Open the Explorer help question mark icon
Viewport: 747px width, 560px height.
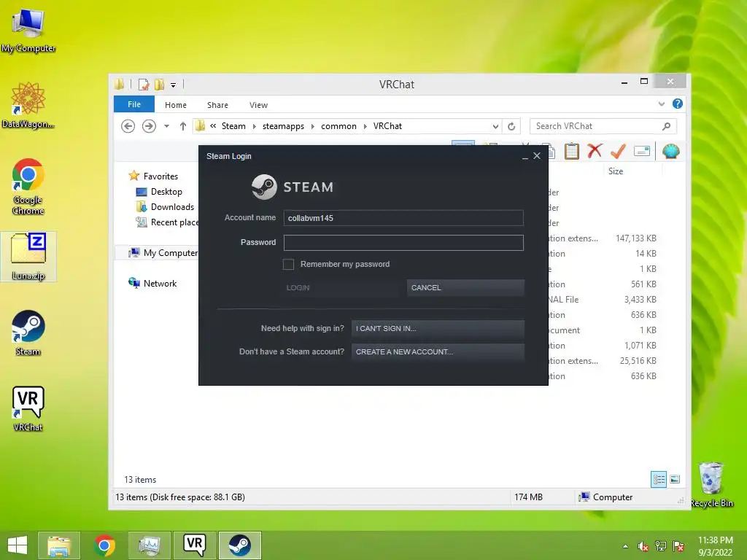678,104
